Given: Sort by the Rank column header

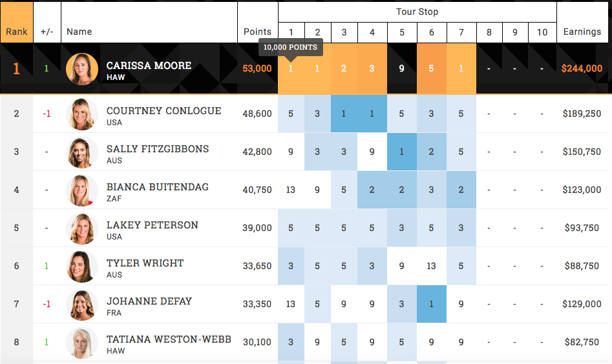Looking at the screenshot, I should [17, 32].
